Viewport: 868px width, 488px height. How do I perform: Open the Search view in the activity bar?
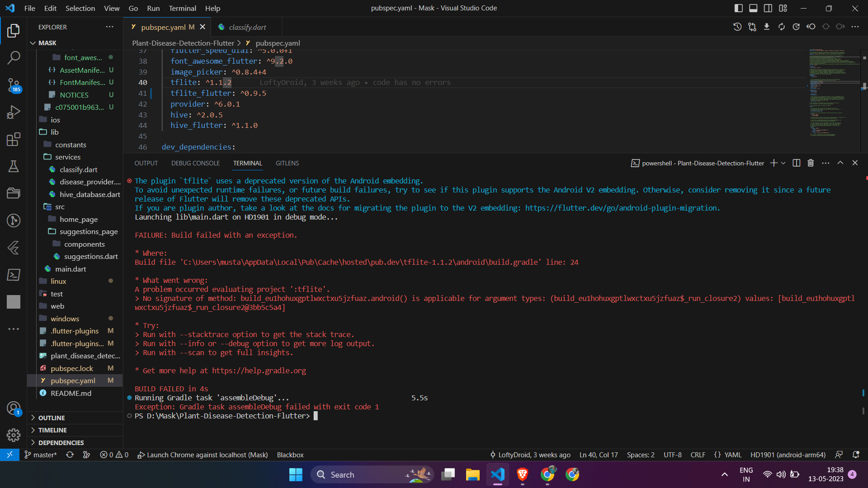(14, 58)
